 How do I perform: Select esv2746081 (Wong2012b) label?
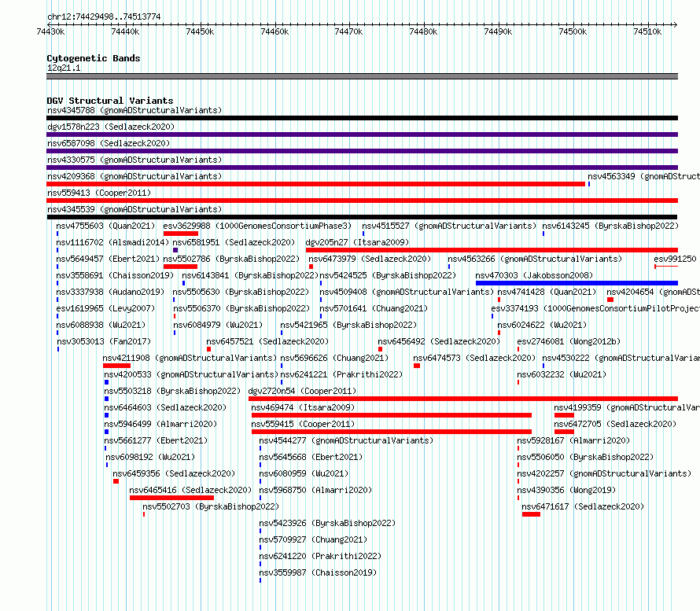pos(569,341)
